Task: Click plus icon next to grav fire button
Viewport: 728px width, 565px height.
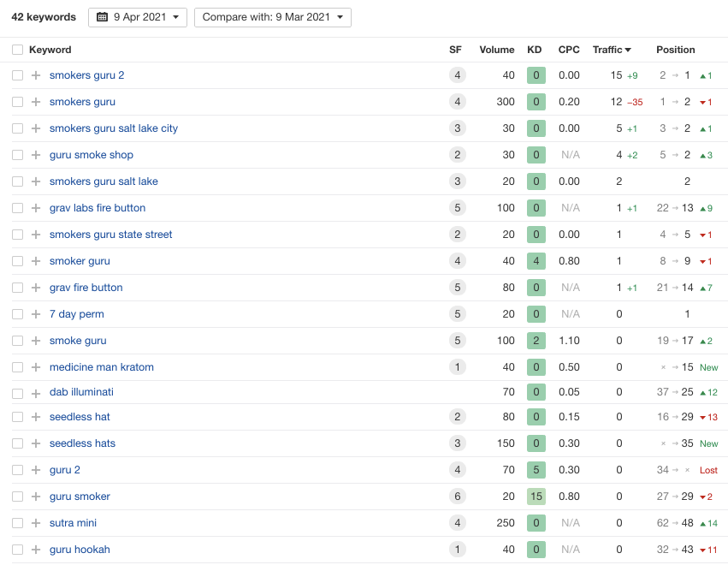Action: click(36, 287)
